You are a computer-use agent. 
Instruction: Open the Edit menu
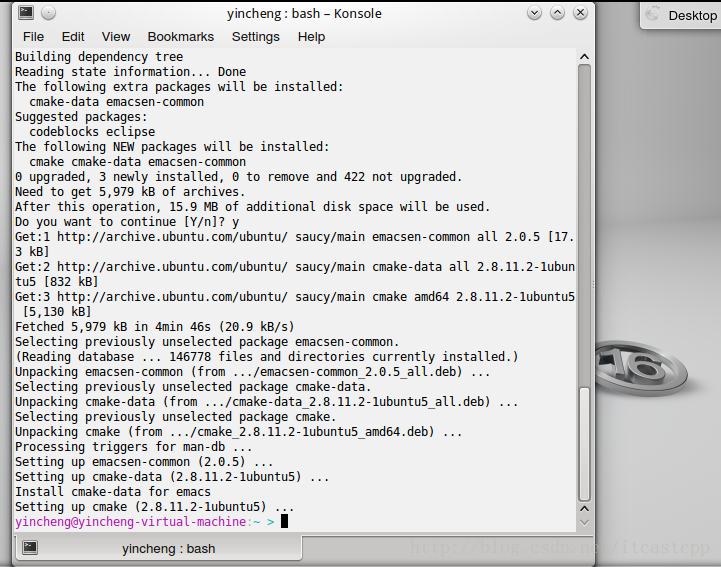[x=73, y=37]
